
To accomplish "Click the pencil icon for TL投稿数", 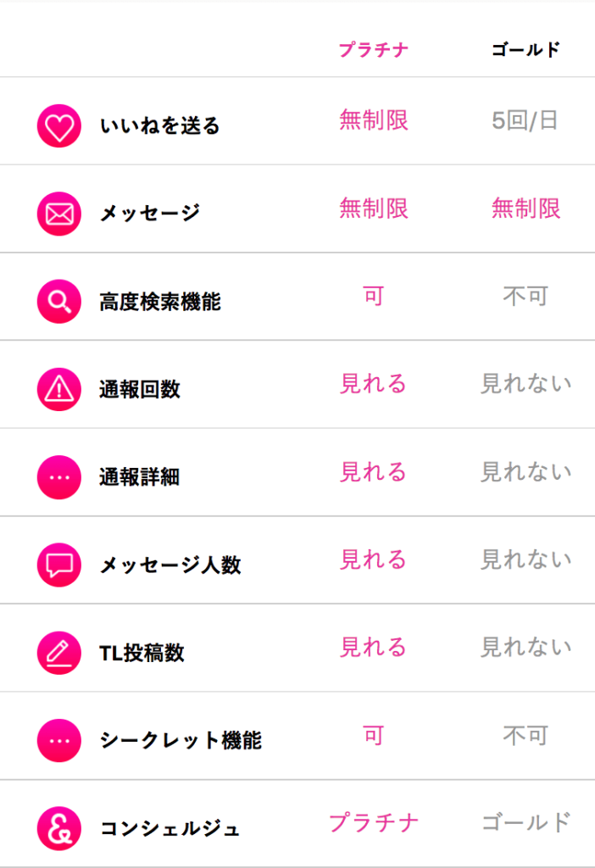I will 59,653.
